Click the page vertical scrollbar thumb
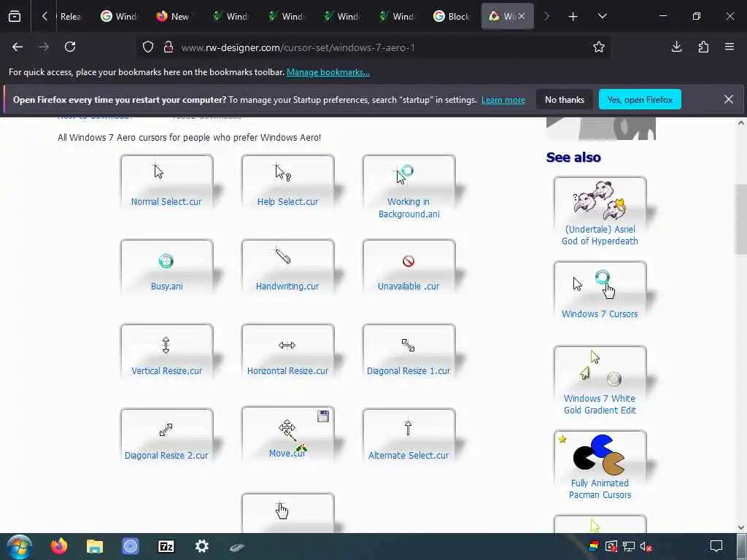This screenshot has height=560, width=747. [x=741, y=219]
